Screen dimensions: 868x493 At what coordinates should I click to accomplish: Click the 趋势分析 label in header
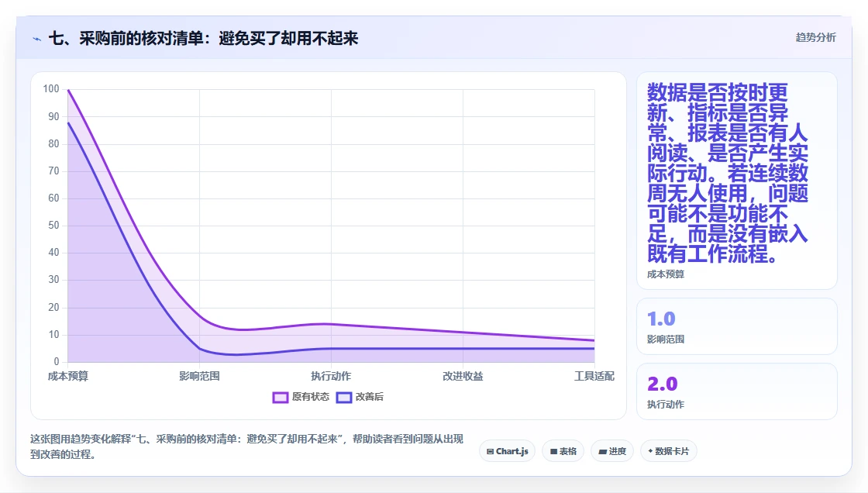click(815, 37)
